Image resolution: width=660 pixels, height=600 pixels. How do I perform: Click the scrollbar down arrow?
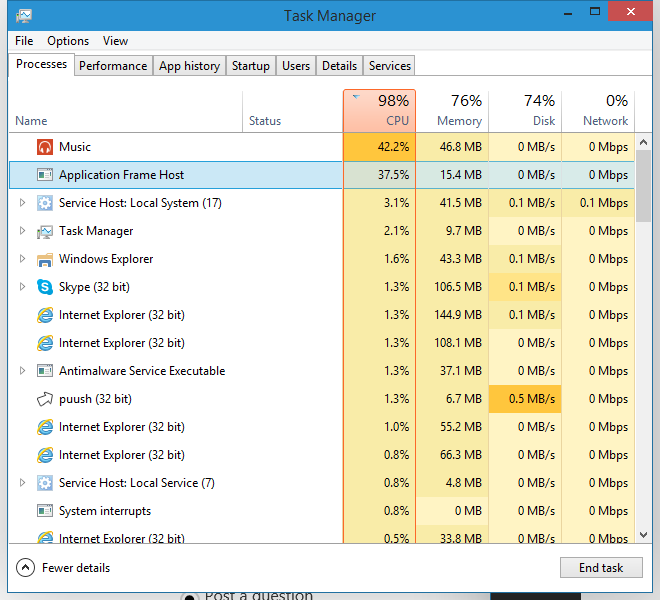(643, 535)
